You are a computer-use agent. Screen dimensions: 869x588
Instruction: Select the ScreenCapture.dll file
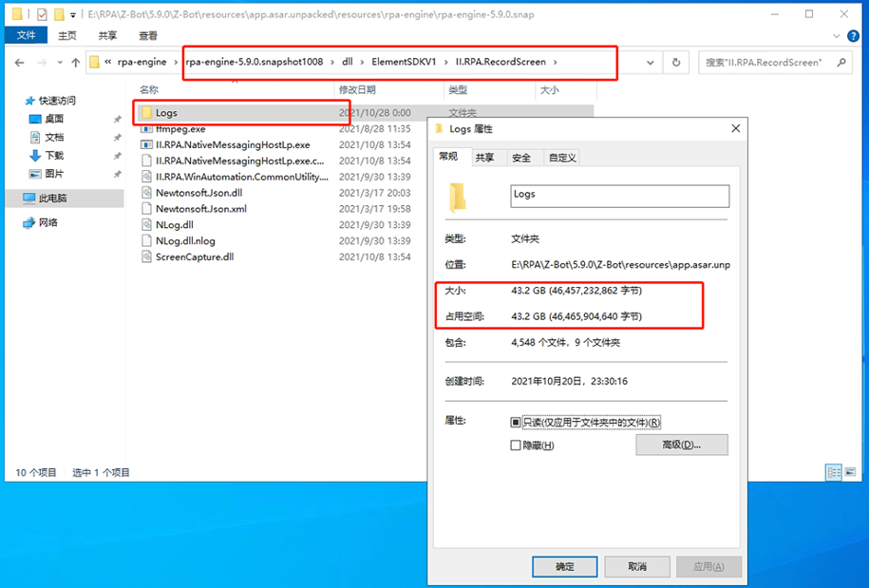(195, 256)
